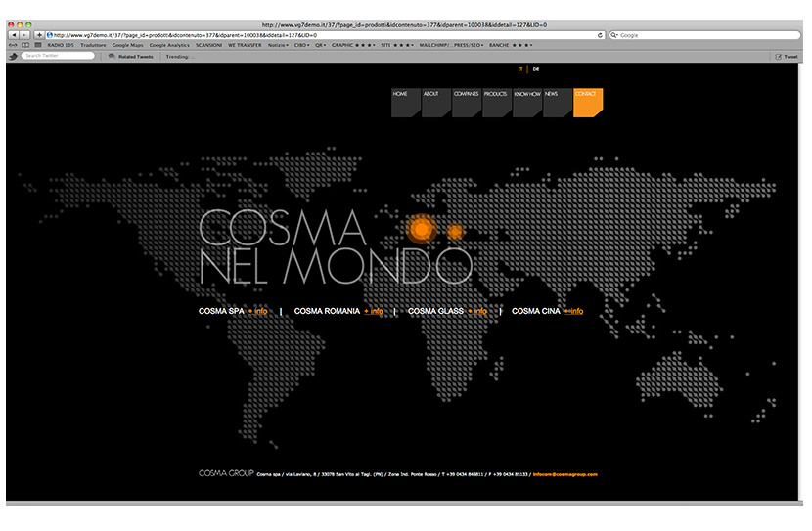Click the Tweet compose button
Screen dimensions: 812x531
(787, 57)
